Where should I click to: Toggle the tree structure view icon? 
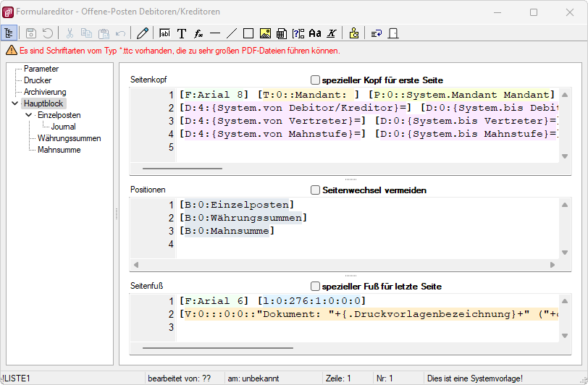[x=10, y=33]
